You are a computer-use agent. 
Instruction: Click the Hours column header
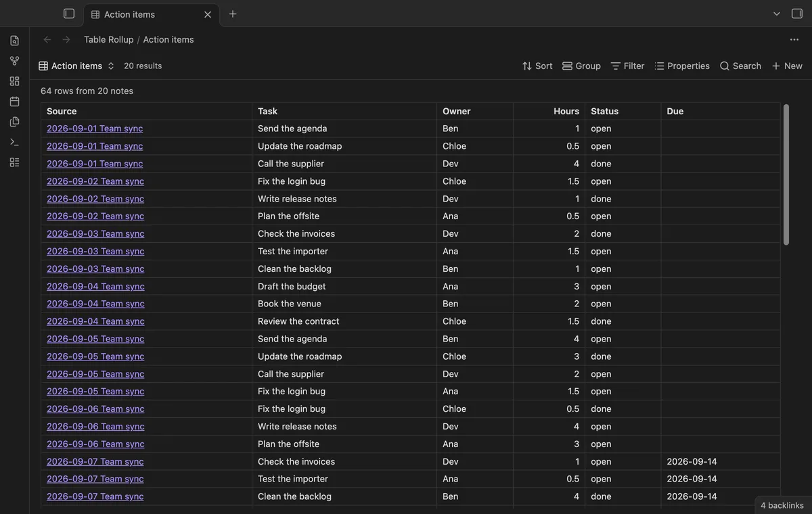click(x=549, y=111)
